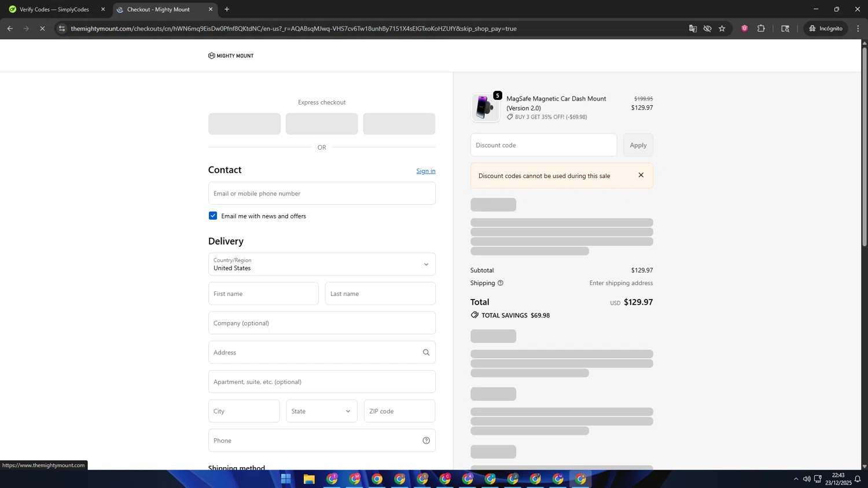Open a new browser tab
The height and width of the screenshot is (488, 868).
tap(227, 9)
